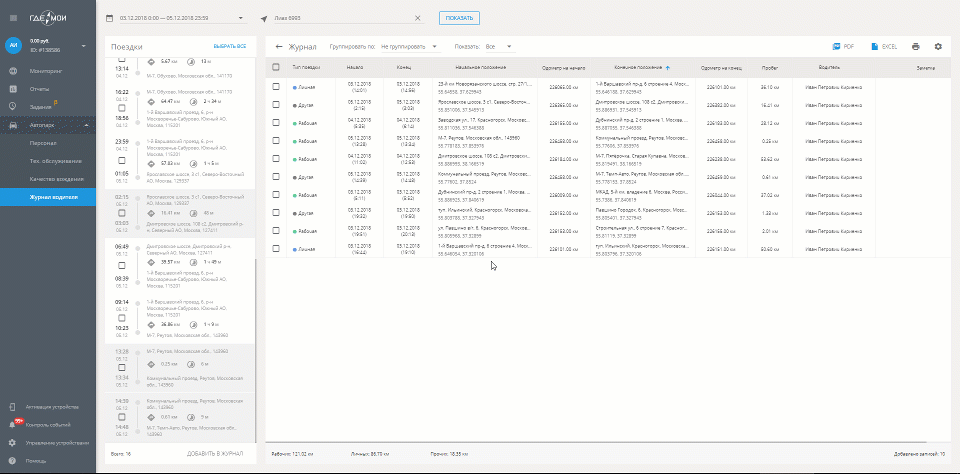
Task: Click the Начало column header
Action: 354,67
